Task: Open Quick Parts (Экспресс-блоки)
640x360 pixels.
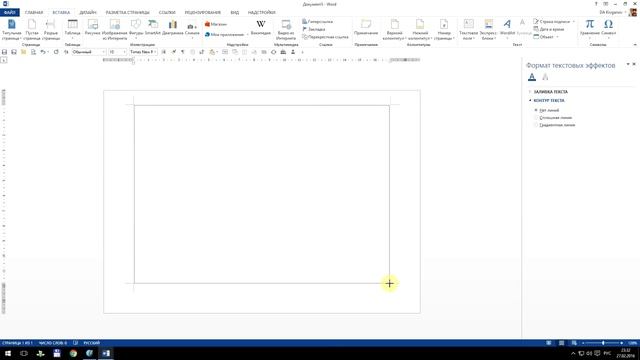Action: point(488,30)
